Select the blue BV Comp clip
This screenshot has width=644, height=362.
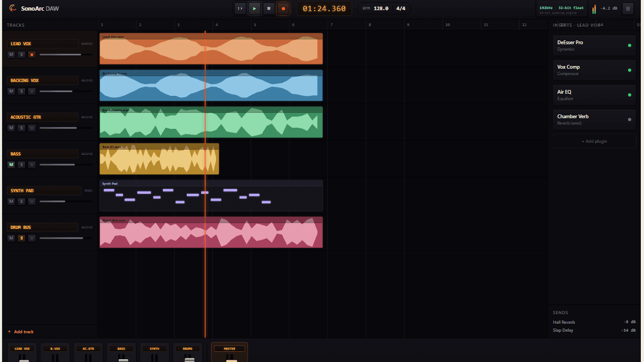point(211,85)
